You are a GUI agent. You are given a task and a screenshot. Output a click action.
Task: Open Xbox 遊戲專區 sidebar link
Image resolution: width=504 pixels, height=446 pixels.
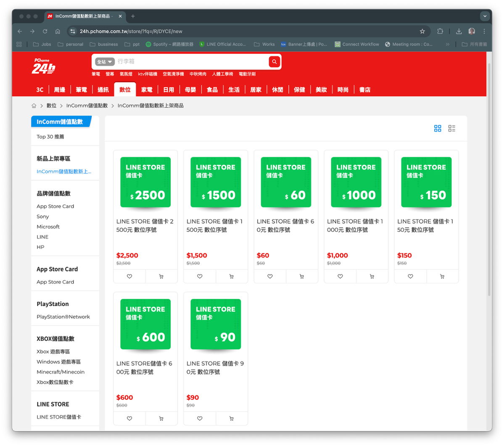(x=53, y=351)
